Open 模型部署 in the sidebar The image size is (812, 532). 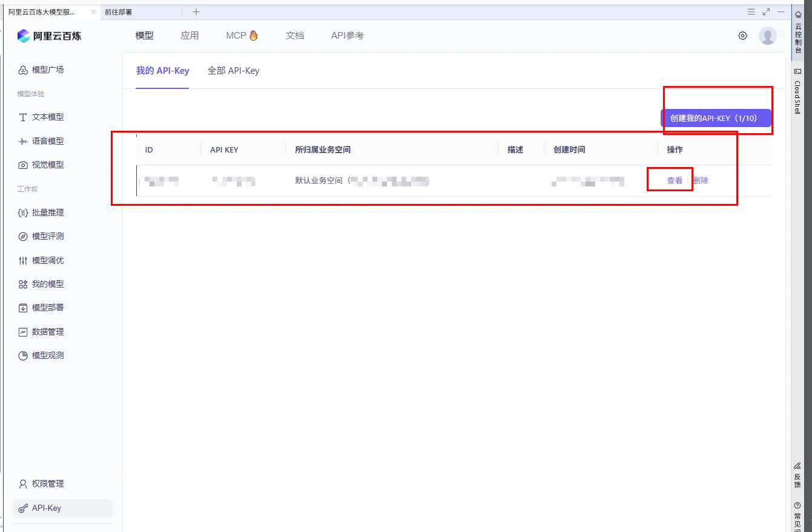(41, 307)
